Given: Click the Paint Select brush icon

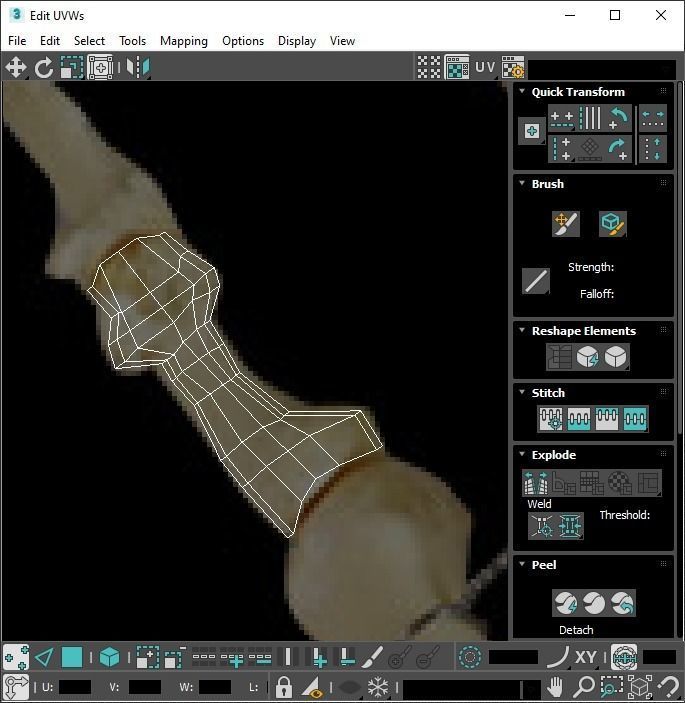Looking at the screenshot, I should click(372, 657).
